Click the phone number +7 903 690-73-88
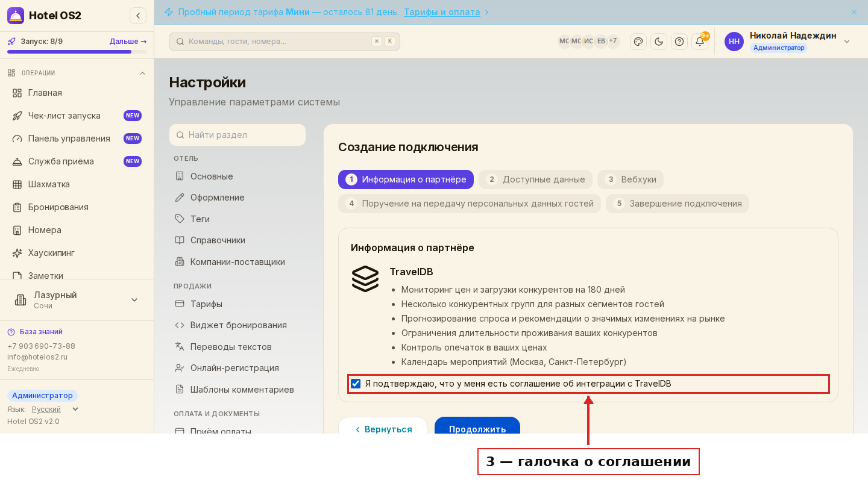The height and width of the screenshot is (489, 868). pyautogui.click(x=41, y=346)
